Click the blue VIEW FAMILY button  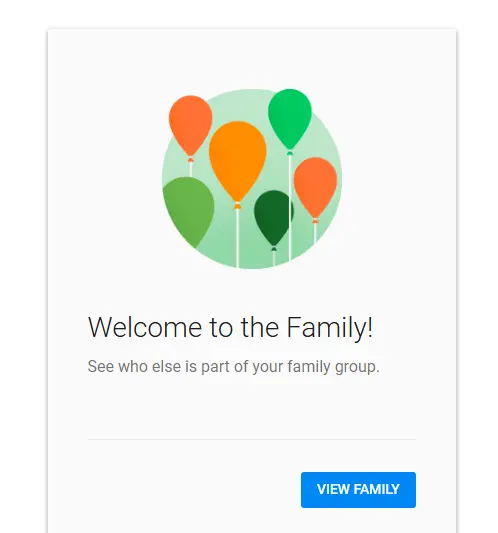coord(358,489)
